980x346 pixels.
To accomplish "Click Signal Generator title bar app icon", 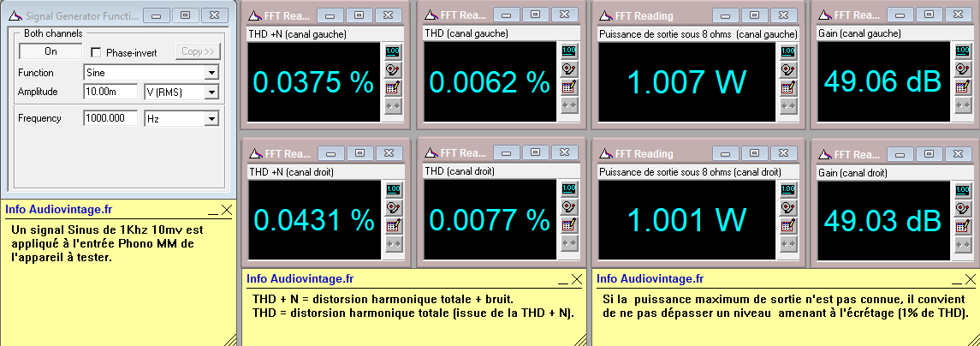I will click(15, 15).
